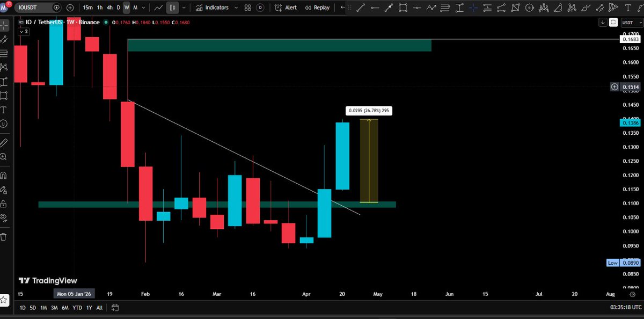Toggle stay in drawing mode pencil-lock
Viewport: 644px width, 319px height.
click(4, 190)
